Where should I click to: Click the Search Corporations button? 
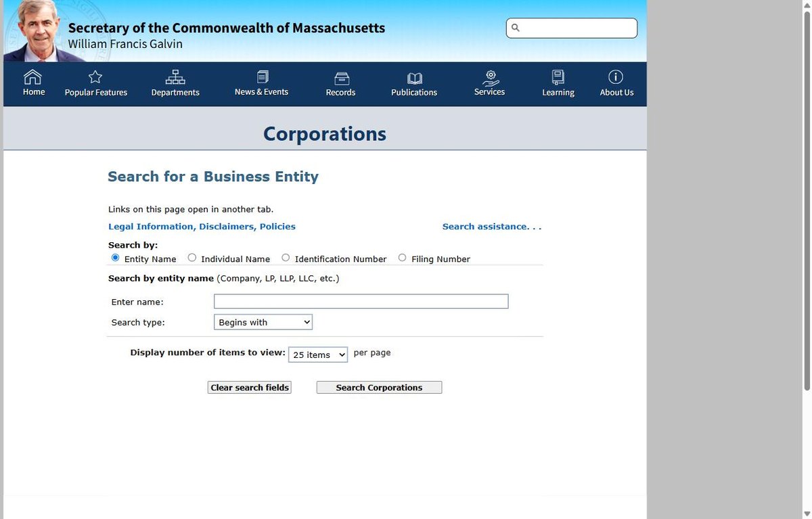[x=379, y=387]
